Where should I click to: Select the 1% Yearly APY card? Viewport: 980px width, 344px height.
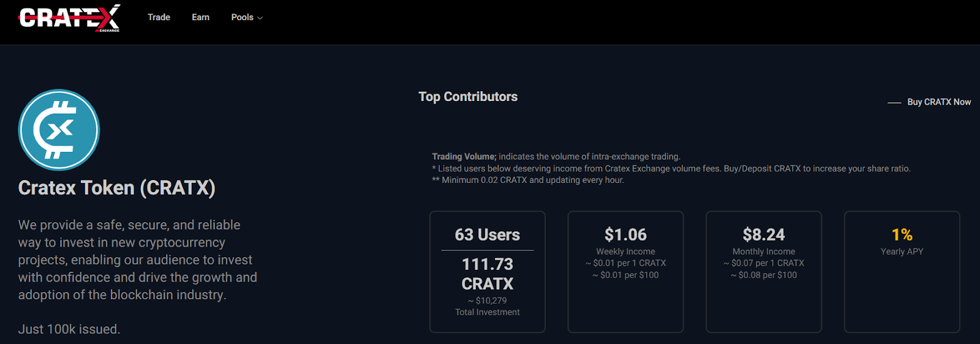click(x=902, y=271)
